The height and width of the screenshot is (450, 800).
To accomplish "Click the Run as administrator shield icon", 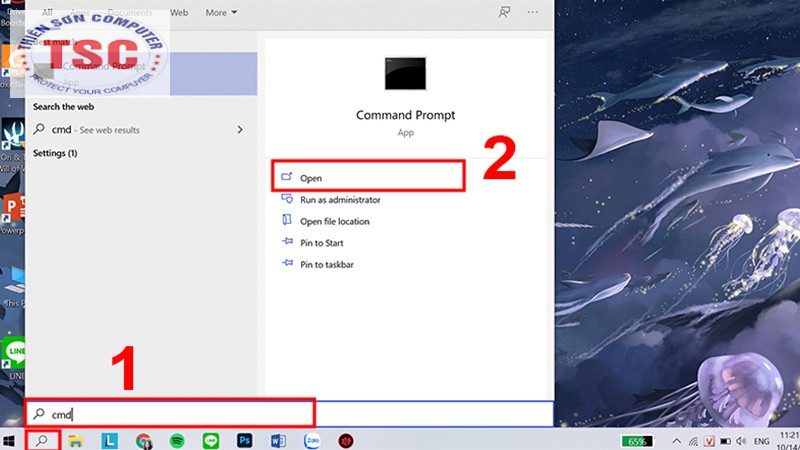I will click(x=287, y=198).
